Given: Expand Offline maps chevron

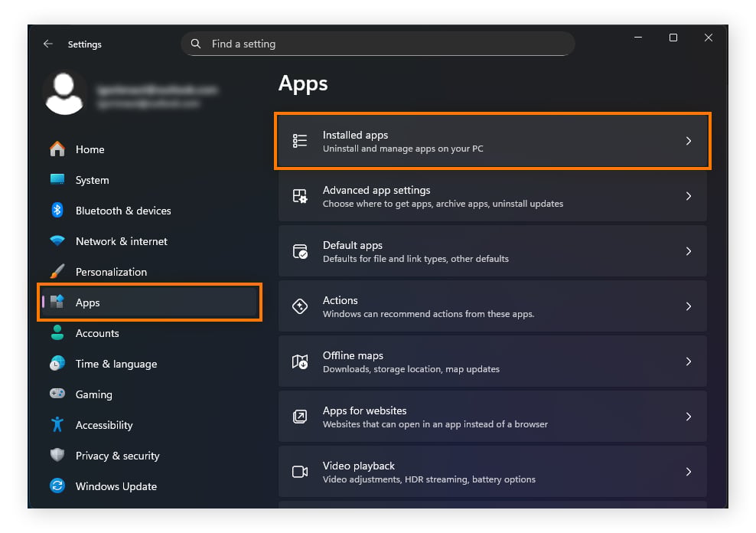Looking at the screenshot, I should (689, 361).
